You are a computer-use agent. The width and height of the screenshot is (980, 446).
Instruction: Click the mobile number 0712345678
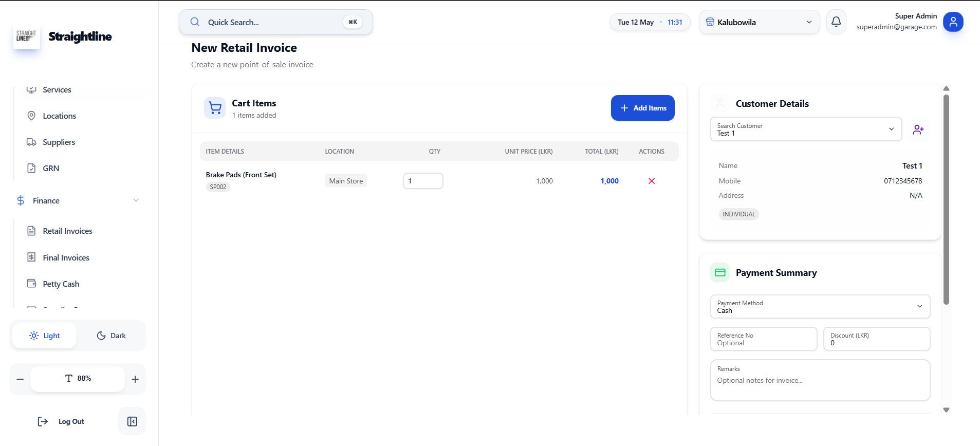[903, 181]
